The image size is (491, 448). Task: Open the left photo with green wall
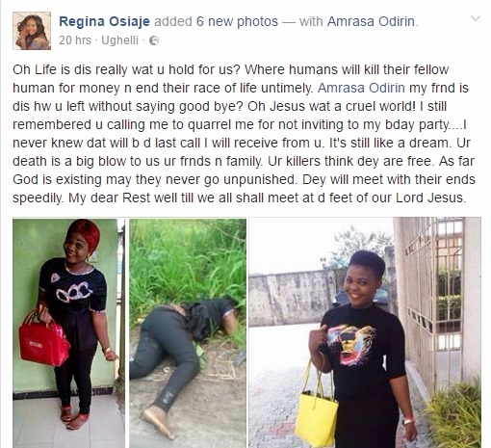tap(68, 332)
